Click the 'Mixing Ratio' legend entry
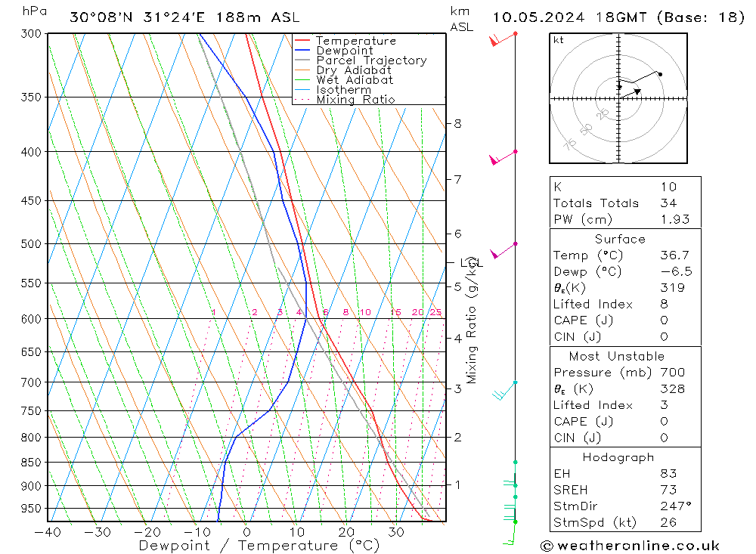This screenshot has width=756, height=554. pyautogui.click(x=345, y=99)
